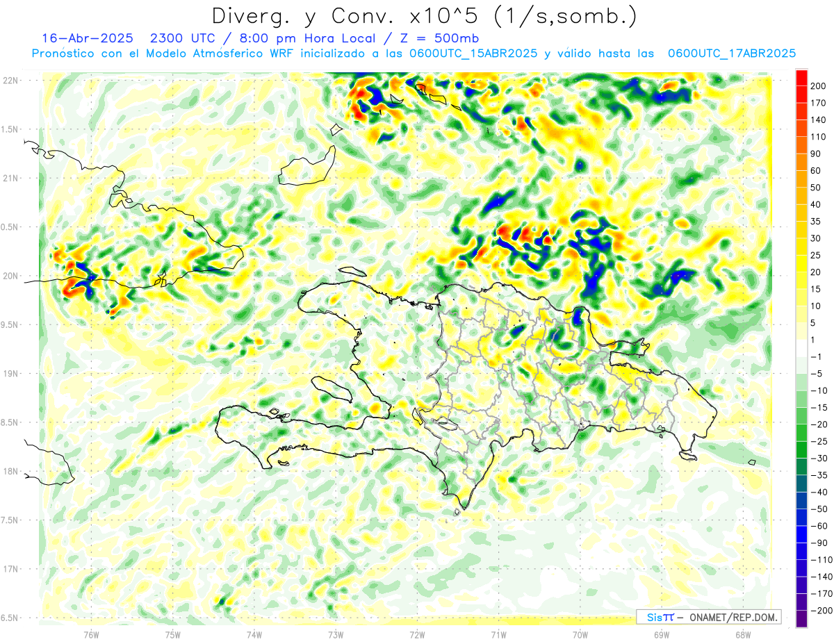The height and width of the screenshot is (644, 834).
Task: Click the legend value "-20"
Action: (x=819, y=424)
